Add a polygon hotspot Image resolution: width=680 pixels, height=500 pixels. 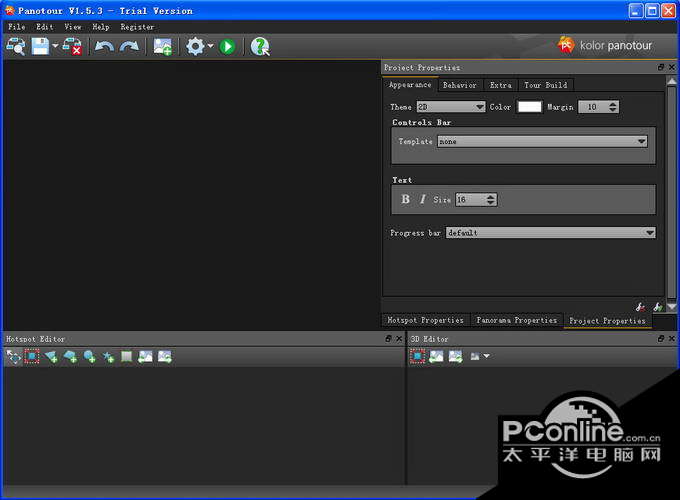tap(51, 357)
